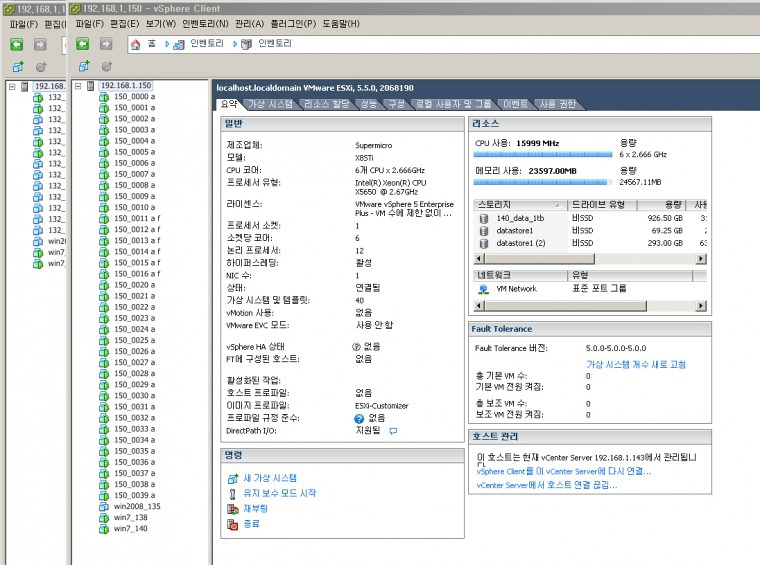760x565 pixels.
Task: Open the 인벤토리(N) menu
Action: [x=205, y=23]
